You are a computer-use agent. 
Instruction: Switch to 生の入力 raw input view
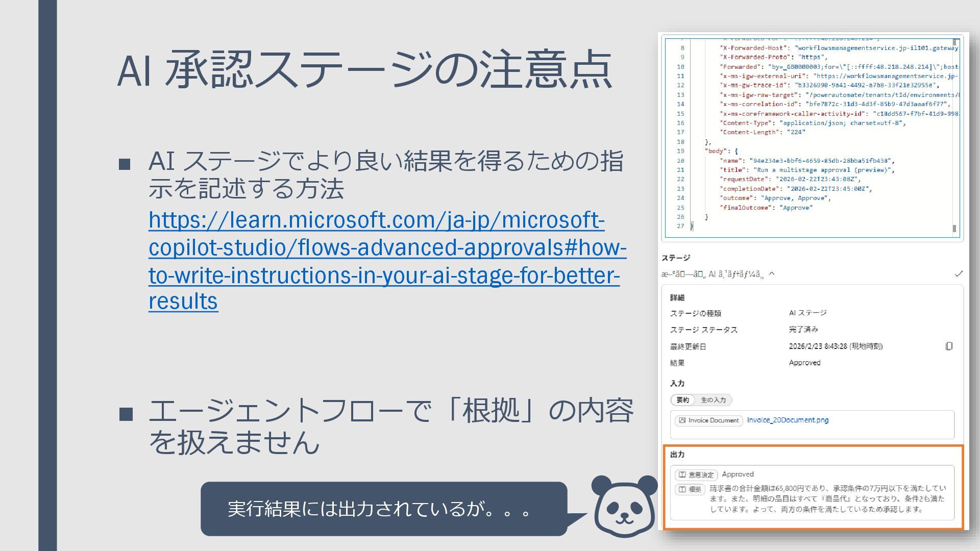[x=713, y=400]
